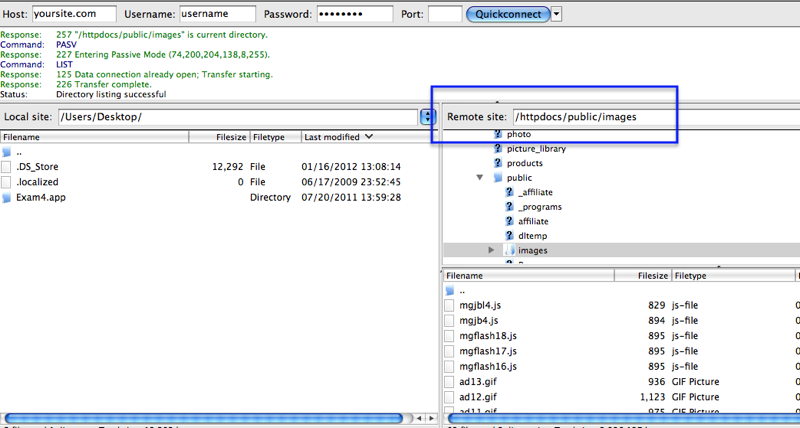This screenshot has width=800, height=428.
Task: Select the remote parent folder '..' icon
Action: click(x=449, y=291)
